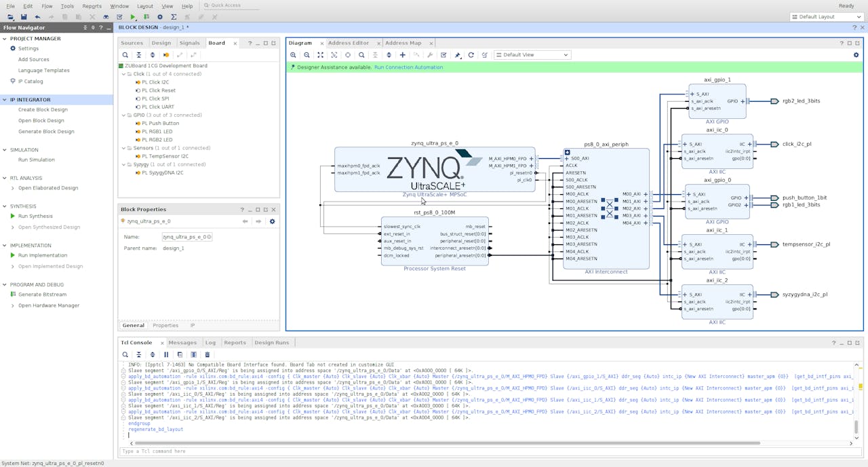Select PL Click UART board interface
This screenshot has height=467, width=868.
157,107
